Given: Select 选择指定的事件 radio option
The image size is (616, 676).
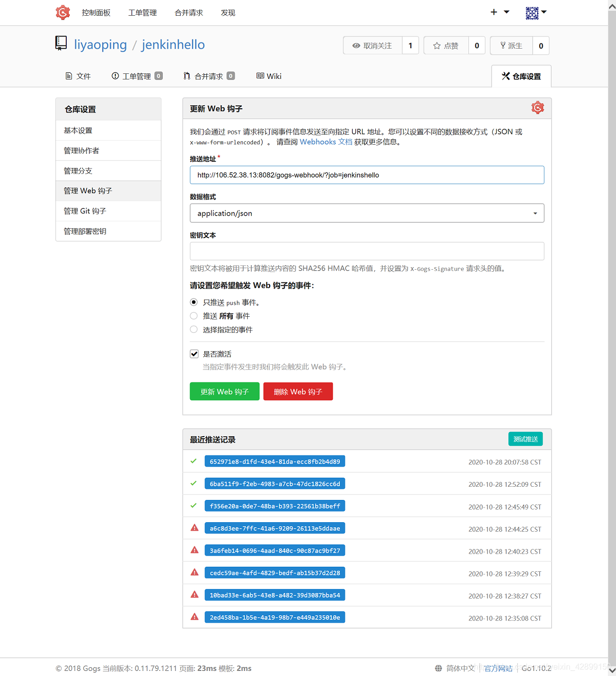Looking at the screenshot, I should [x=194, y=329].
